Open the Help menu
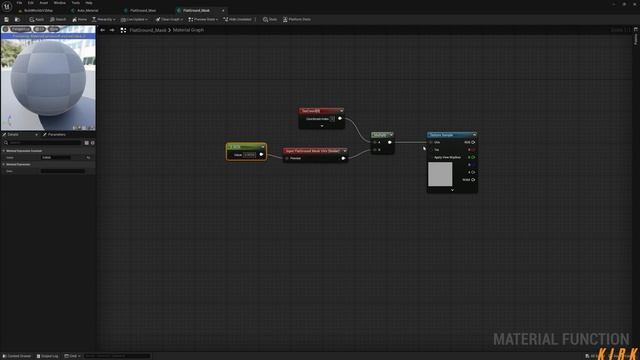Viewport: 640px width, 360px height. tap(89, 3)
